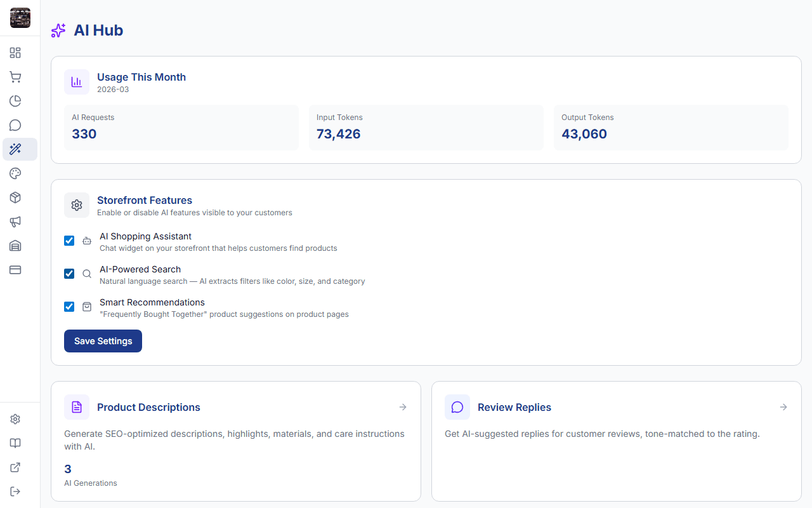Image resolution: width=812 pixels, height=508 pixels.
Task: Click the external link storefront icon
Action: coord(15,467)
